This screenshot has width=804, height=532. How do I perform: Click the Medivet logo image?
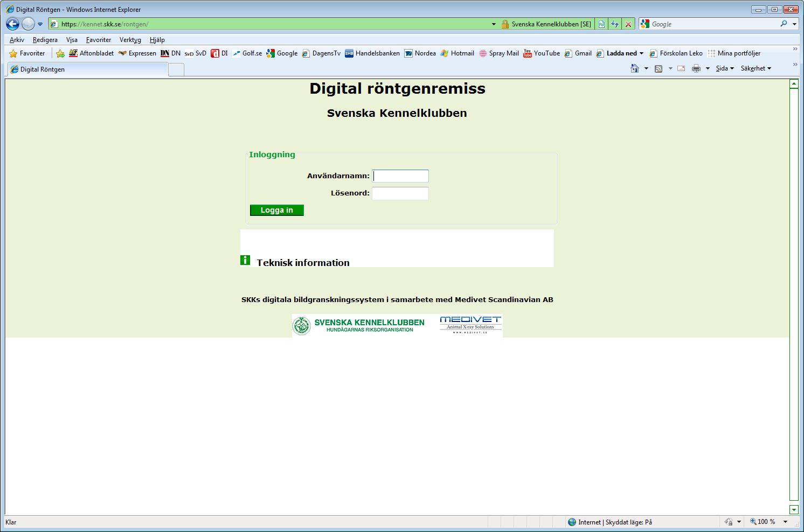coord(470,326)
